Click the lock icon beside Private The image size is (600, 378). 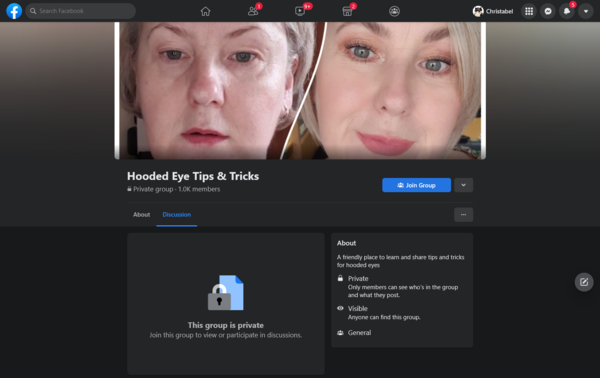click(340, 278)
